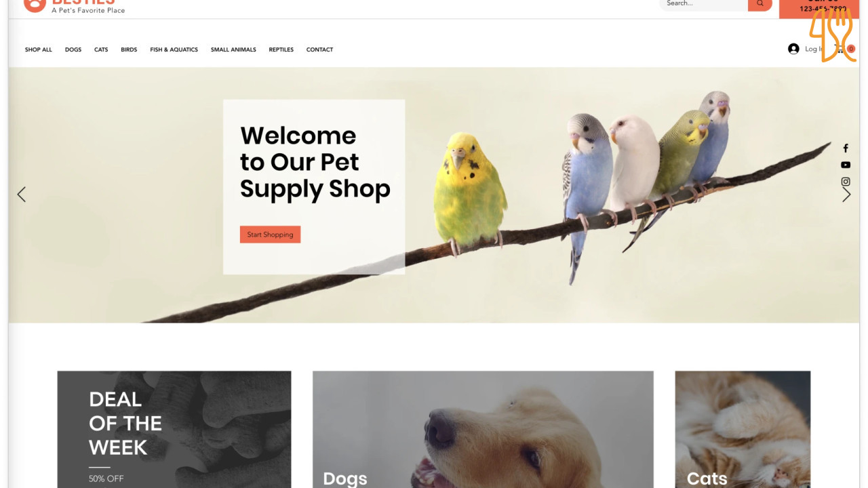Click the Start Shopping button
Viewport: 868px width, 488px height.
tap(270, 235)
